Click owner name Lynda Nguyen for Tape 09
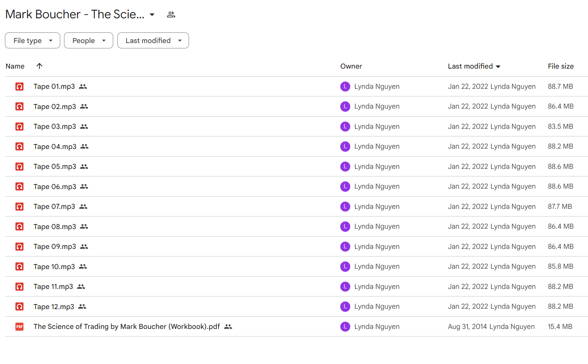 (x=377, y=247)
